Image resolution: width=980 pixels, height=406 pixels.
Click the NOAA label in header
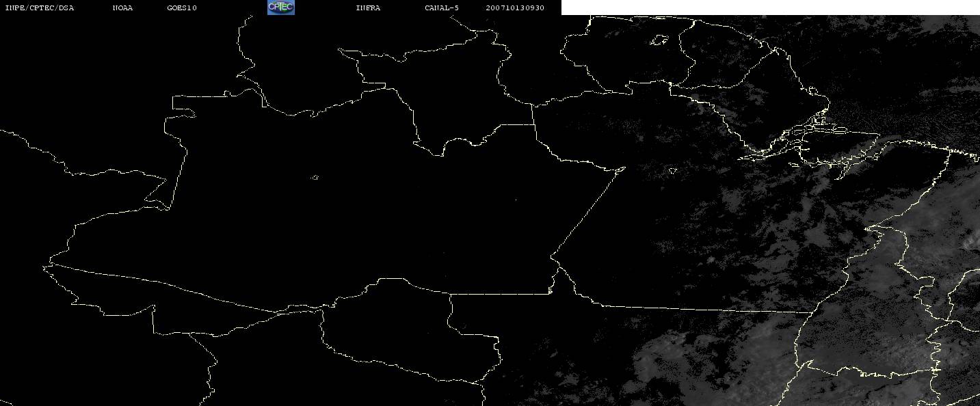click(122, 8)
